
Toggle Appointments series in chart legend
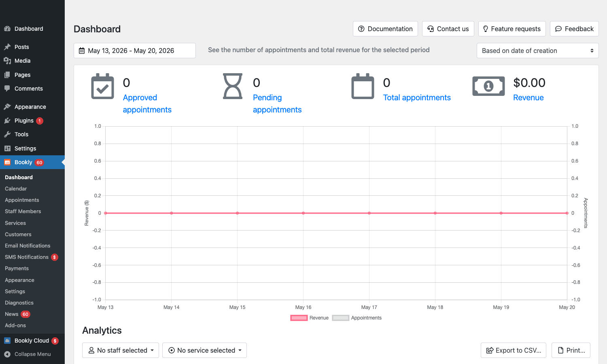point(357,318)
